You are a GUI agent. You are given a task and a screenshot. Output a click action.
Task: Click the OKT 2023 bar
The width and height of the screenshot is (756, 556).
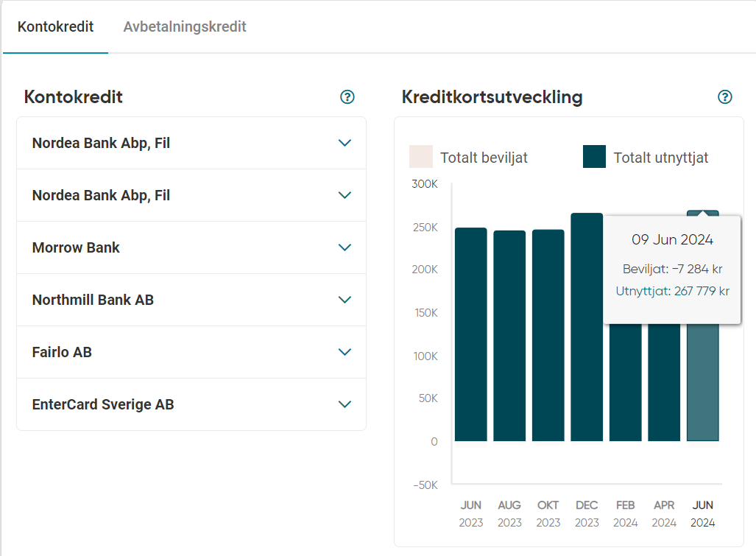(548, 336)
